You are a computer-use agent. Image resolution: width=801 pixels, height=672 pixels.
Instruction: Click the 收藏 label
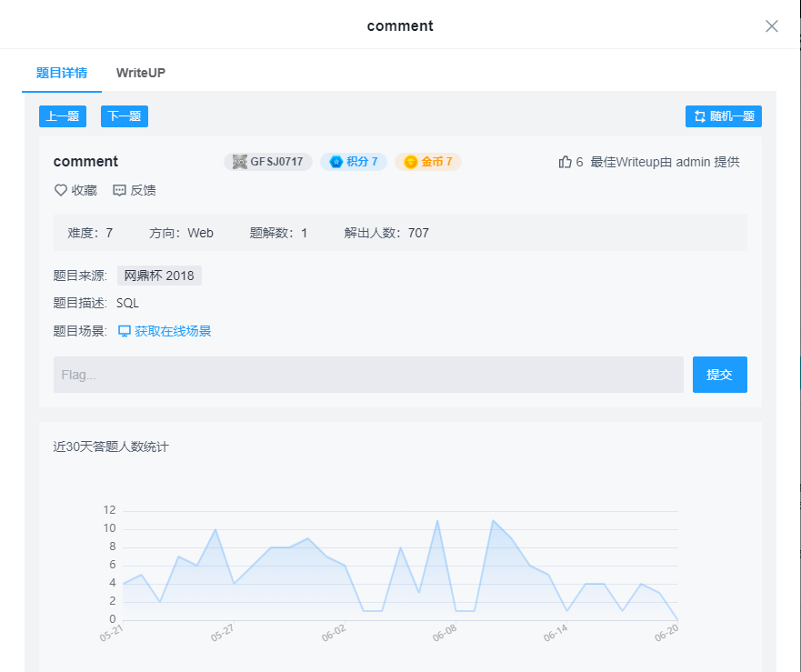(85, 190)
